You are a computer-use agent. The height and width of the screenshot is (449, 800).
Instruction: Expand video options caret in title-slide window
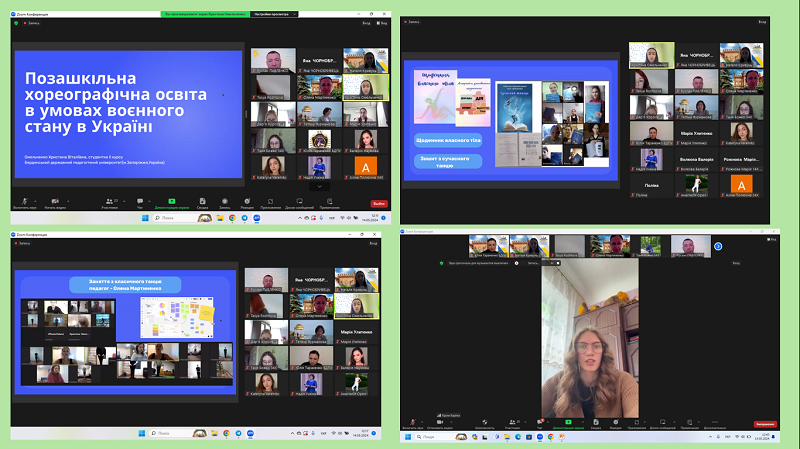coord(67,200)
